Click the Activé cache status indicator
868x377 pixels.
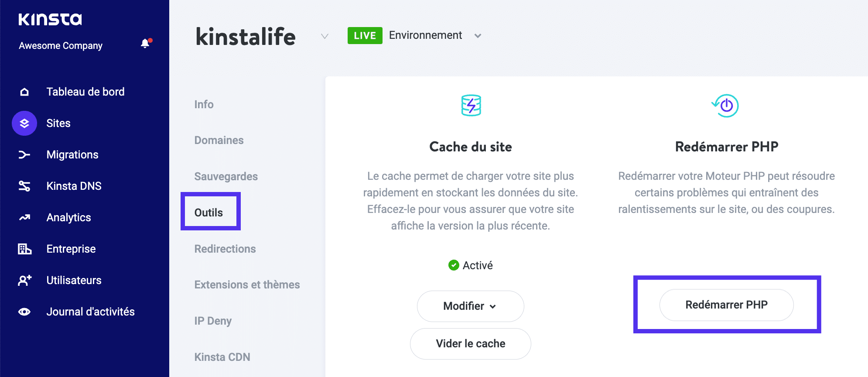pos(470,265)
